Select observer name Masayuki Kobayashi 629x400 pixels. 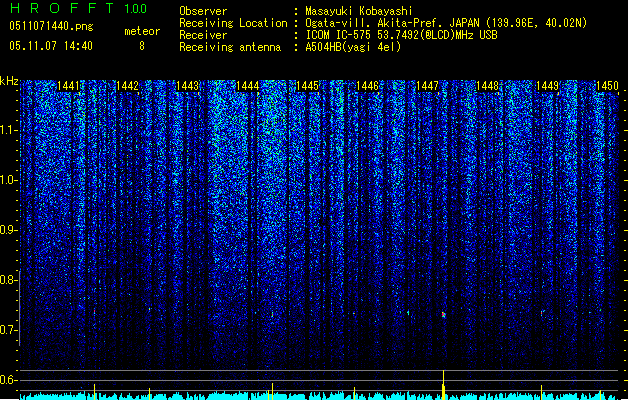pyautogui.click(x=358, y=11)
